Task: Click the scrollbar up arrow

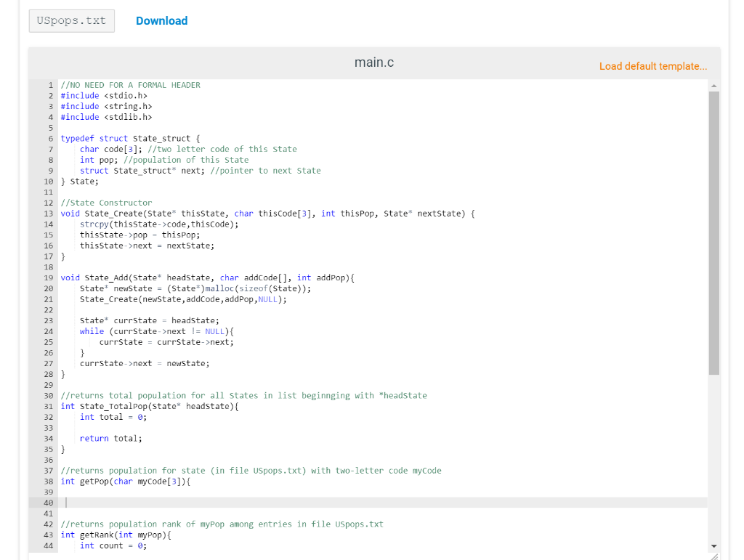Action: (x=713, y=84)
